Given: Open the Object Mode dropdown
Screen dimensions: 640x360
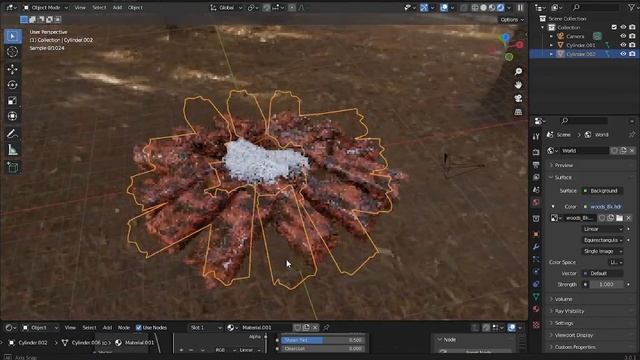Looking at the screenshot, I should click(46, 7).
